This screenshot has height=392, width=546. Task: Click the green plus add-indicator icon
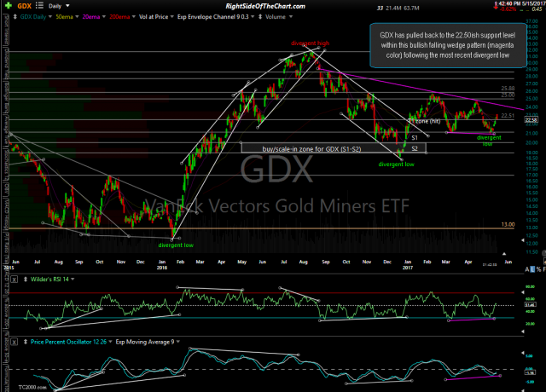click(x=8, y=6)
